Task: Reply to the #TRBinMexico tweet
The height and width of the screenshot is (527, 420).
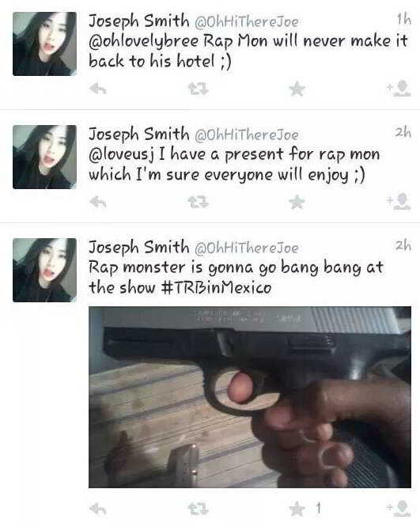Action: point(98,509)
